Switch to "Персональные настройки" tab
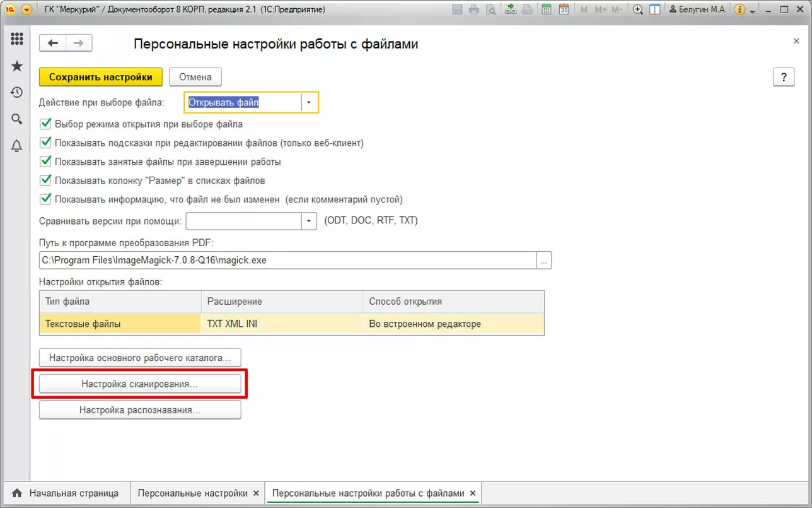This screenshot has width=812, height=508. click(192, 493)
